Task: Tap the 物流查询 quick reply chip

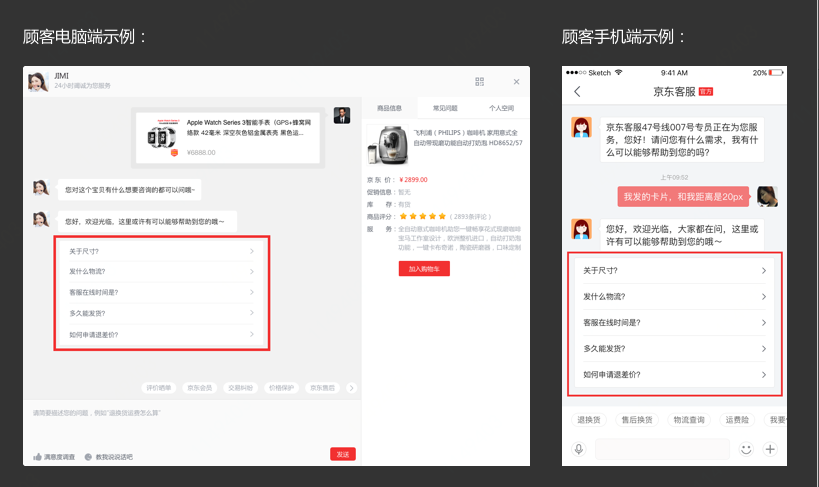Action: coord(689,420)
